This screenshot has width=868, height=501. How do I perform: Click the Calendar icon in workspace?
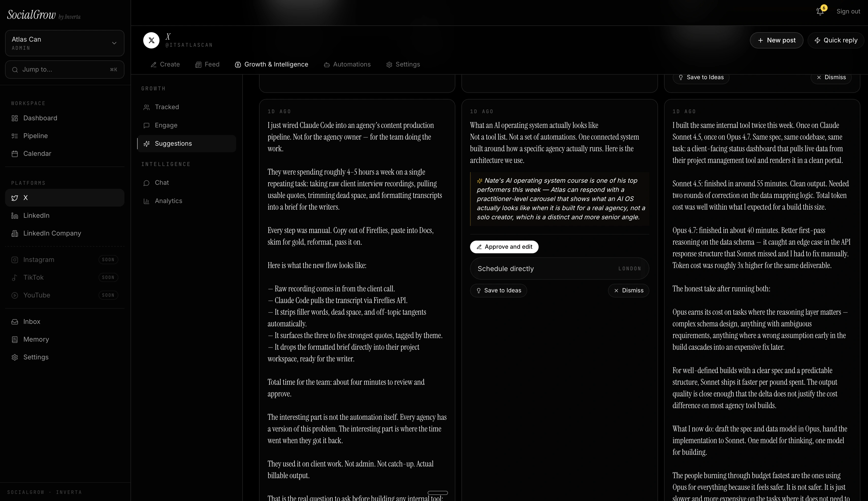pyautogui.click(x=14, y=154)
